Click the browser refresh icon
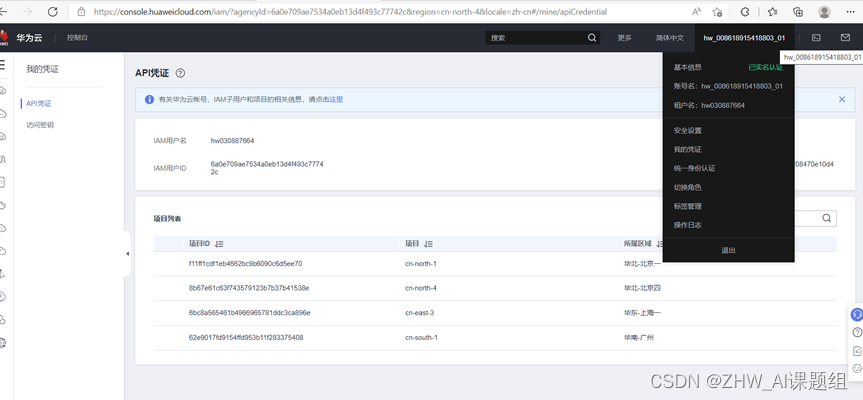This screenshot has height=400, width=863. point(53,12)
